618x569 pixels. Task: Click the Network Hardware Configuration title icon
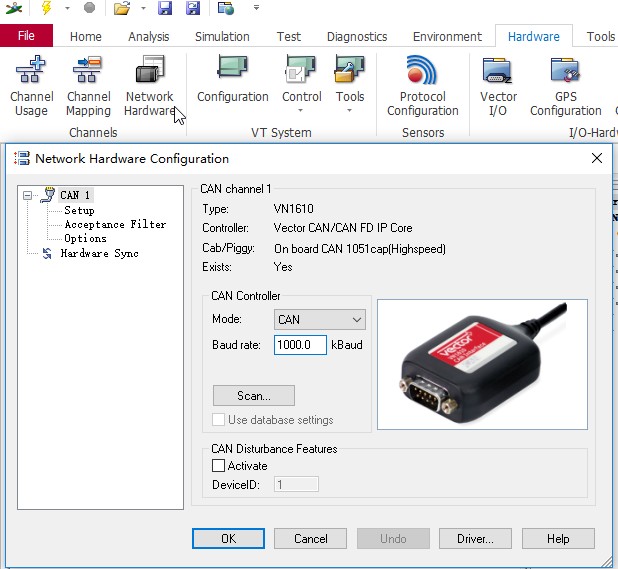click(x=22, y=158)
